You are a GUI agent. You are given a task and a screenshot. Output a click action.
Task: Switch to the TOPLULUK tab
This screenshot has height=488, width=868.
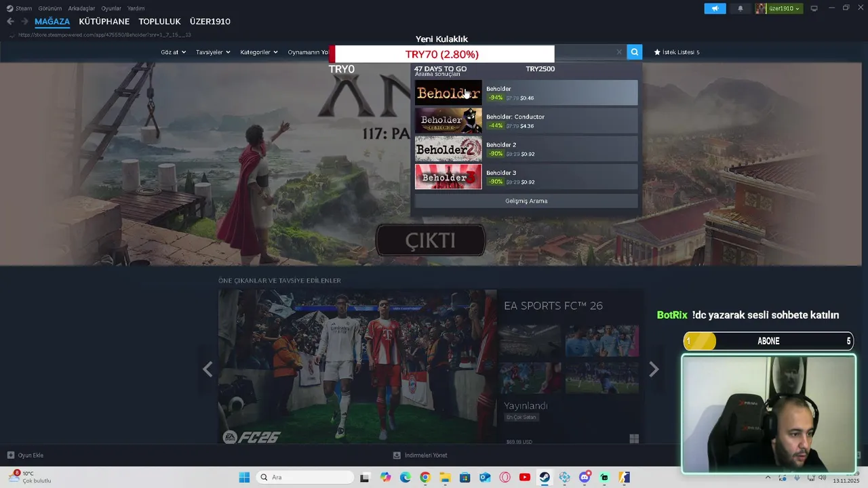pyautogui.click(x=159, y=22)
